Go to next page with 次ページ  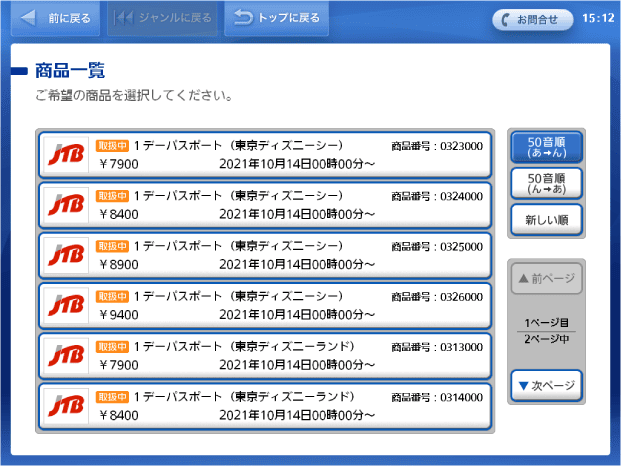[546, 385]
